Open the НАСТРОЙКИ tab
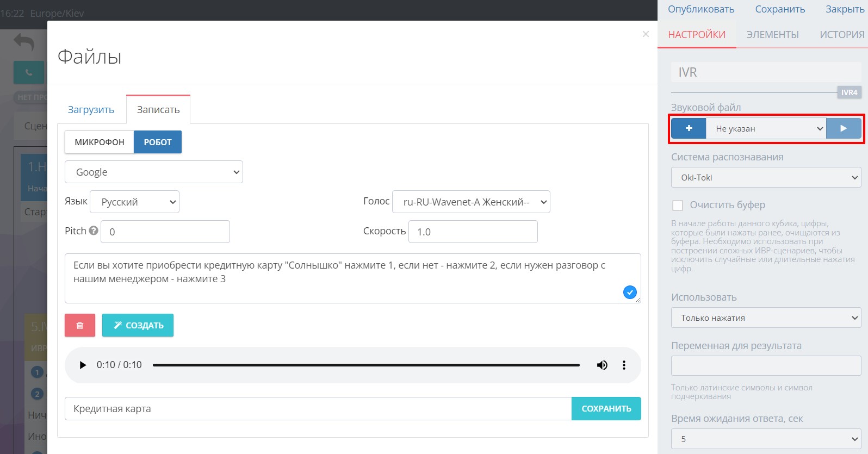The width and height of the screenshot is (868, 454). click(x=697, y=35)
